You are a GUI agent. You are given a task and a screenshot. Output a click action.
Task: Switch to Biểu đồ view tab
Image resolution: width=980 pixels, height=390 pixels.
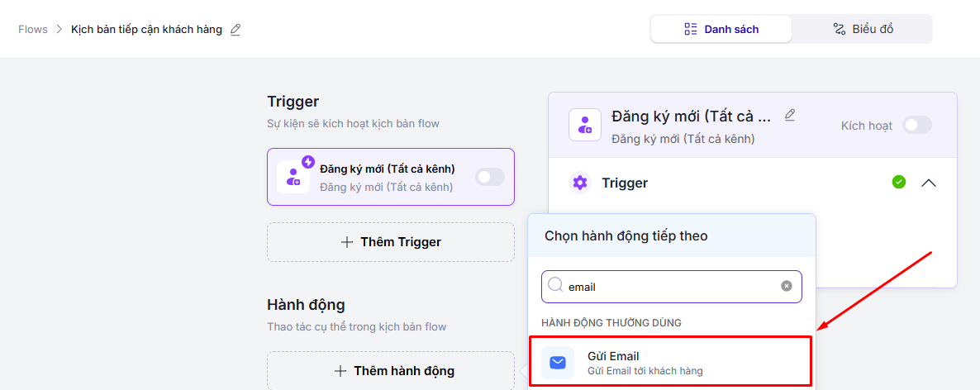pyautogui.click(x=862, y=29)
